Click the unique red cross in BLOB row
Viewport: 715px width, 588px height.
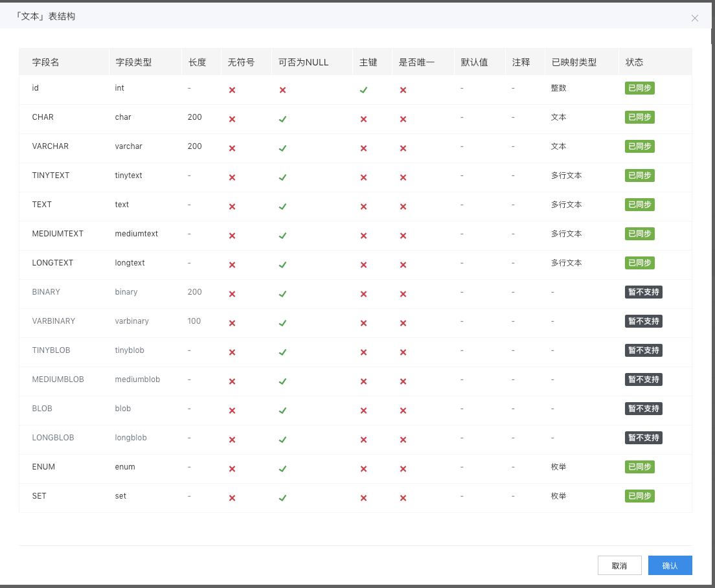click(x=403, y=411)
